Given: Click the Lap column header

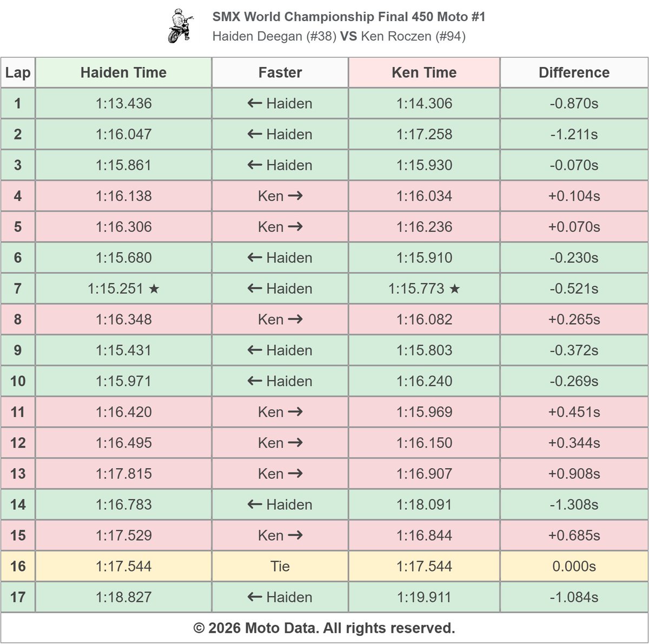Looking at the screenshot, I should [x=18, y=73].
